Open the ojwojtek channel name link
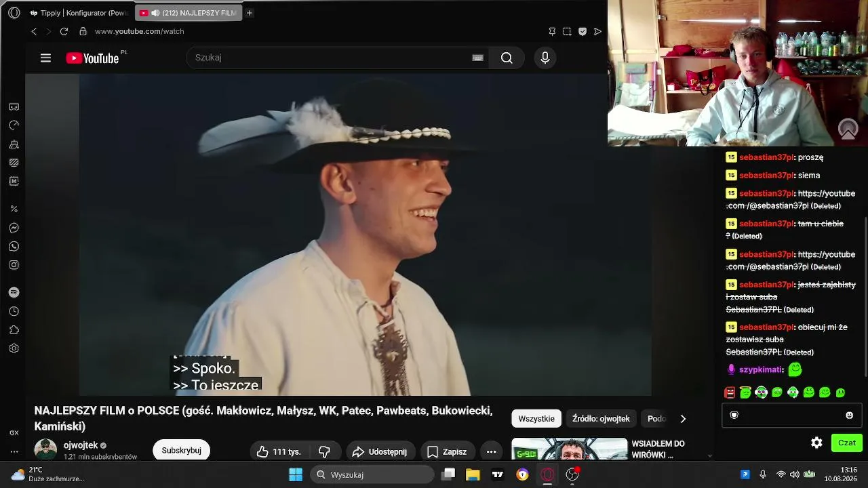 [x=81, y=445]
